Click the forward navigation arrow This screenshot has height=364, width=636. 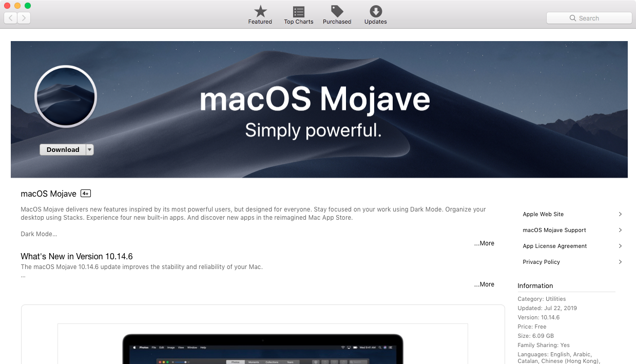point(24,18)
